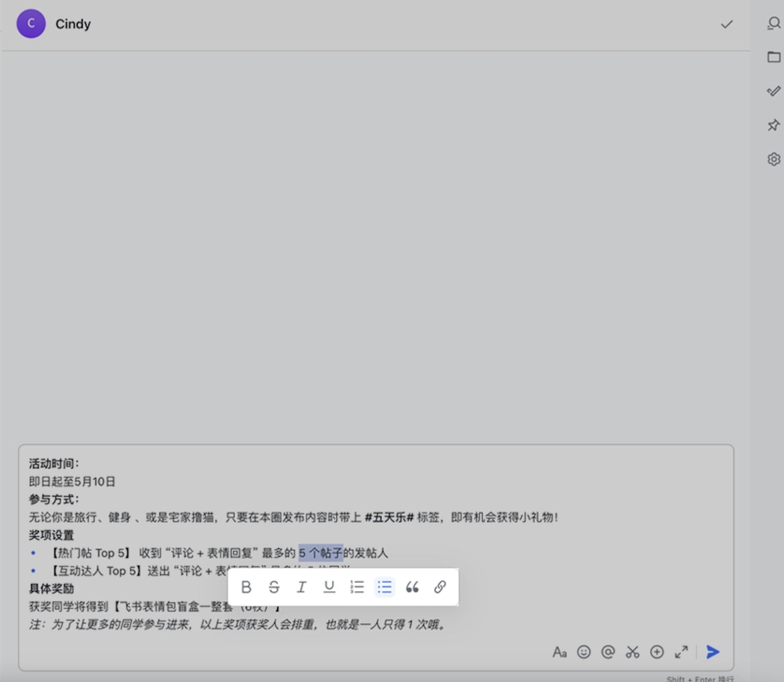Viewport: 784px width, 682px height.
Task: Send the message with the arrow button
Action: tap(712, 652)
